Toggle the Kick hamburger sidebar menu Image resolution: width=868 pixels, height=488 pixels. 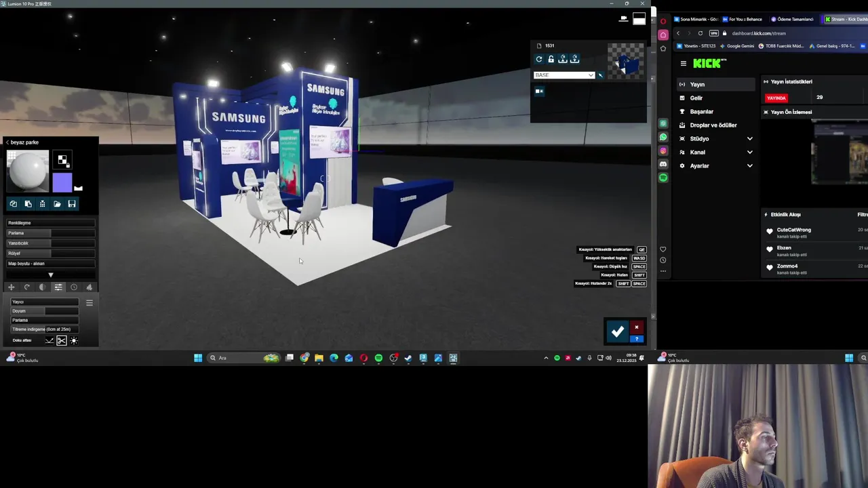[x=683, y=64]
